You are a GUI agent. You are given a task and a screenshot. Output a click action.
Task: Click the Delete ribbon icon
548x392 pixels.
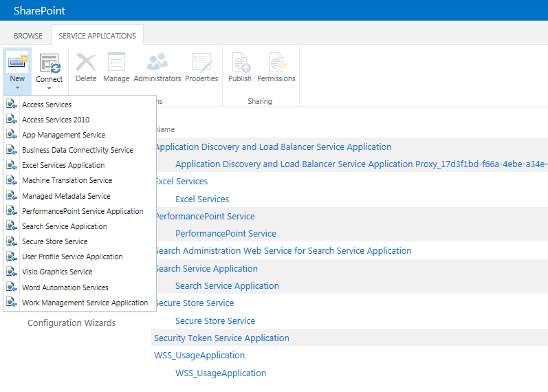point(86,63)
